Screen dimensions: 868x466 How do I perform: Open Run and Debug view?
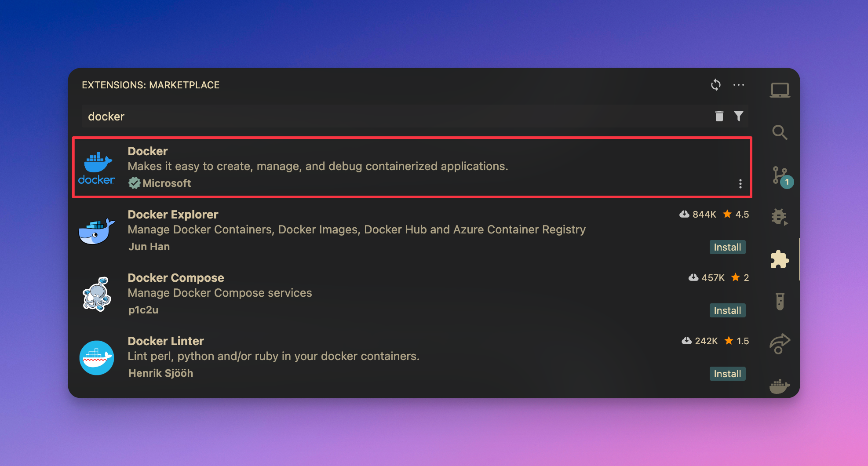pos(780,217)
